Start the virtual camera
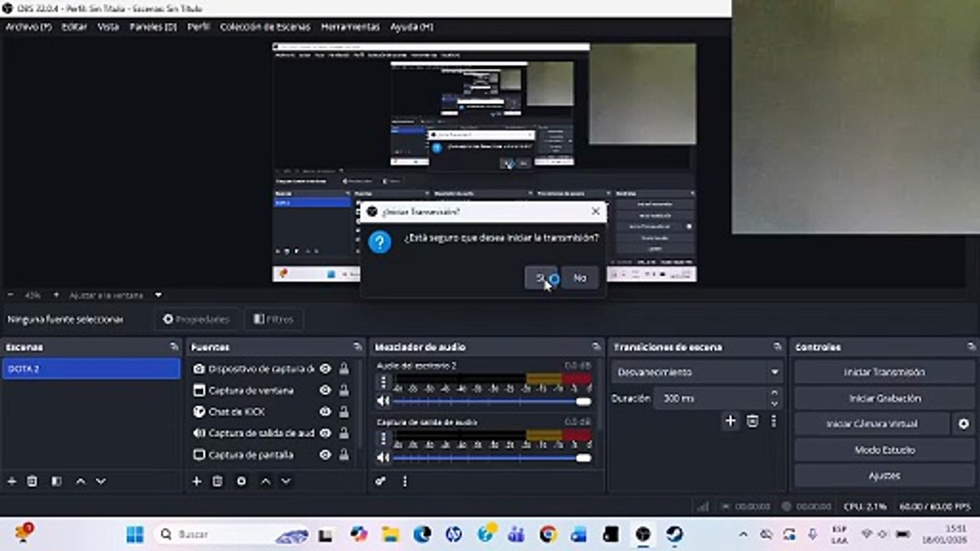The height and width of the screenshot is (551, 980). pos(872,424)
